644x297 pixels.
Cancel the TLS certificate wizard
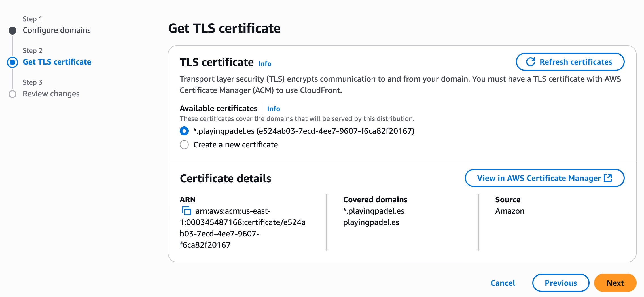(503, 283)
